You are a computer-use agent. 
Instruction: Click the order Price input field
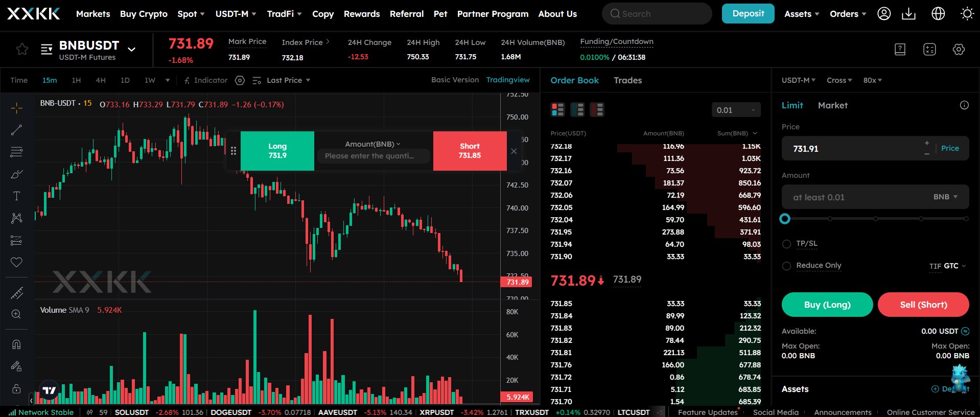point(875,148)
